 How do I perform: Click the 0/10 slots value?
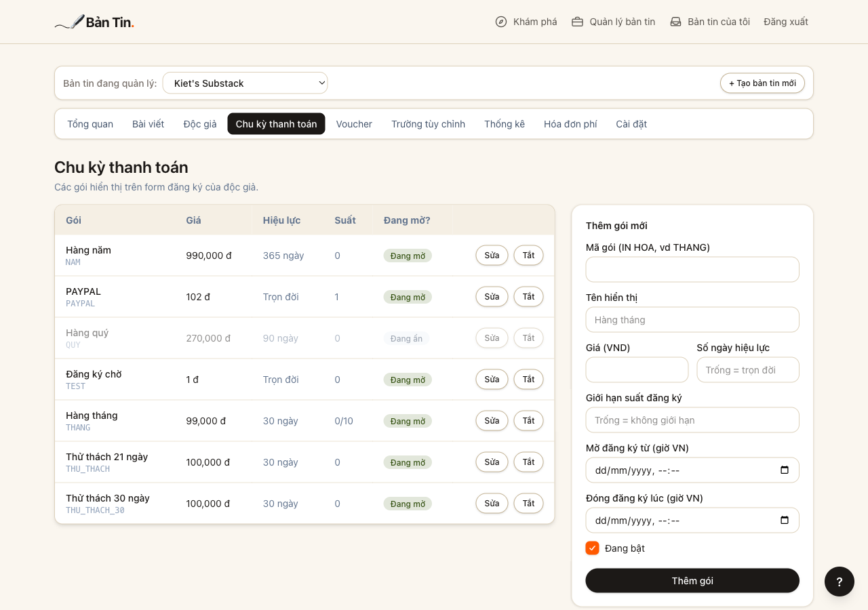point(344,421)
